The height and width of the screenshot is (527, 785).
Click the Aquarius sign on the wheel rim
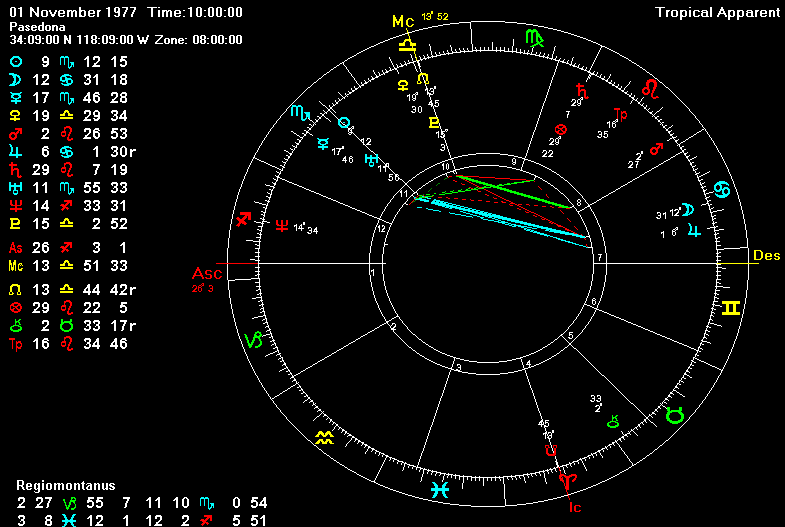point(324,438)
